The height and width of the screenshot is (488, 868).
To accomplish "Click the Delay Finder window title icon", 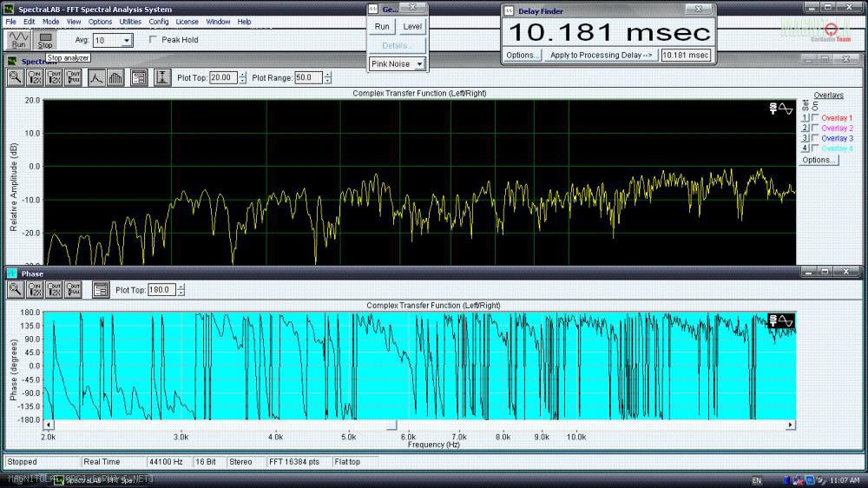I will tap(509, 10).
